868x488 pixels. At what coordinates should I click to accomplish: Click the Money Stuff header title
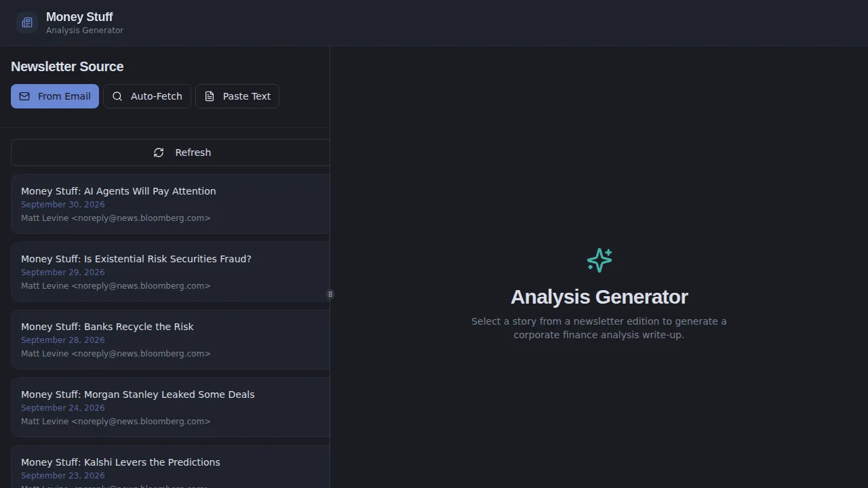tap(79, 17)
